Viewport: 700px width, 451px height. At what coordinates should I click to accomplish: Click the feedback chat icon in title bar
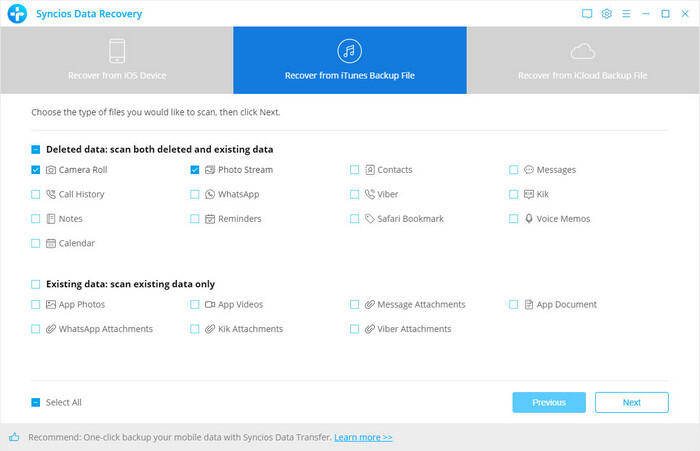[586, 14]
